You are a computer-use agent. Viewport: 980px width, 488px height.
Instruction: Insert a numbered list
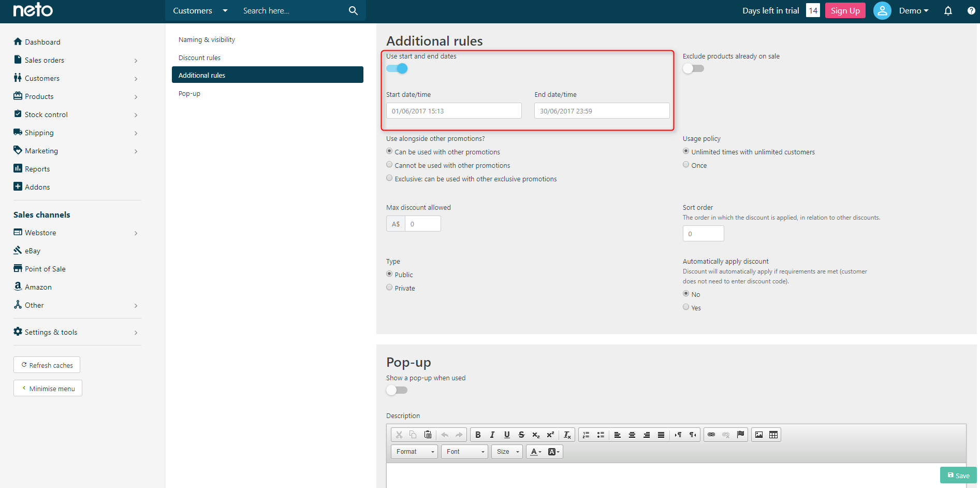click(586, 435)
